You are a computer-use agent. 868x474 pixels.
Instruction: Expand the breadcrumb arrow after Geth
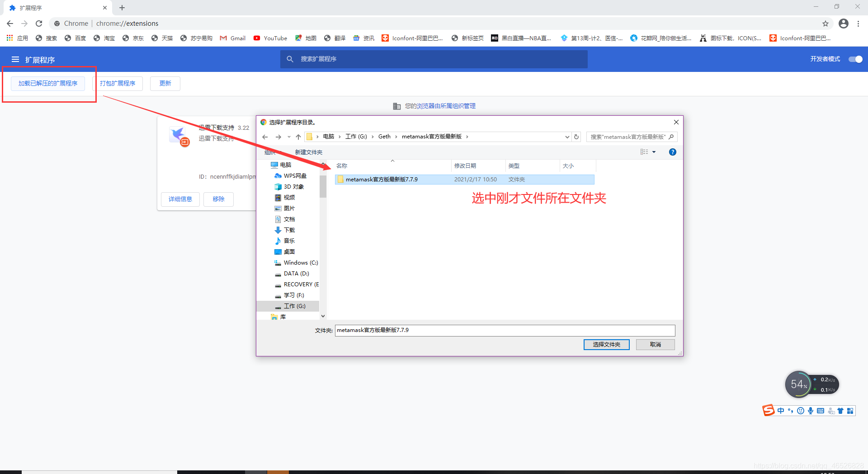tap(396, 137)
